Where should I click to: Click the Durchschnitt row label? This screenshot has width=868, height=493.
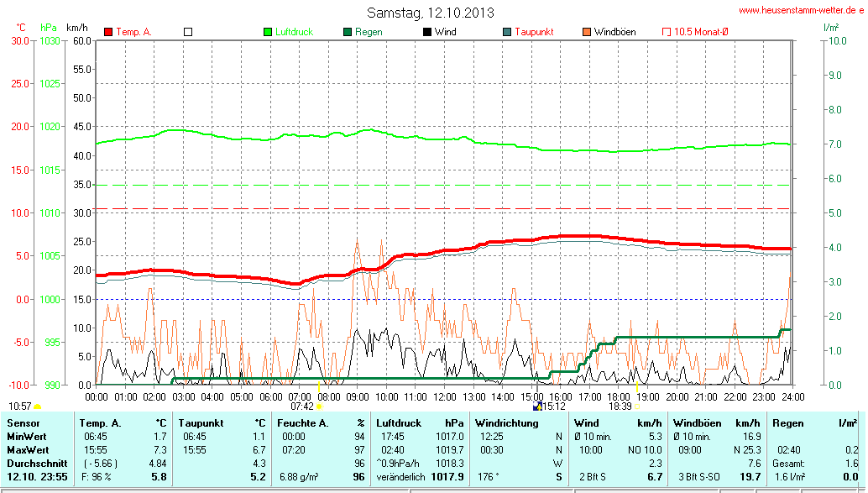click(x=35, y=464)
